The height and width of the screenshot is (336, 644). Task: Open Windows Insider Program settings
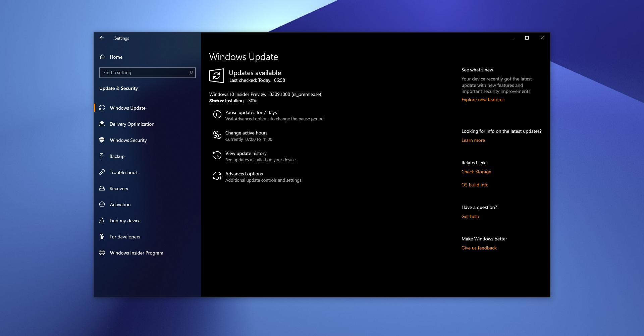click(148, 253)
